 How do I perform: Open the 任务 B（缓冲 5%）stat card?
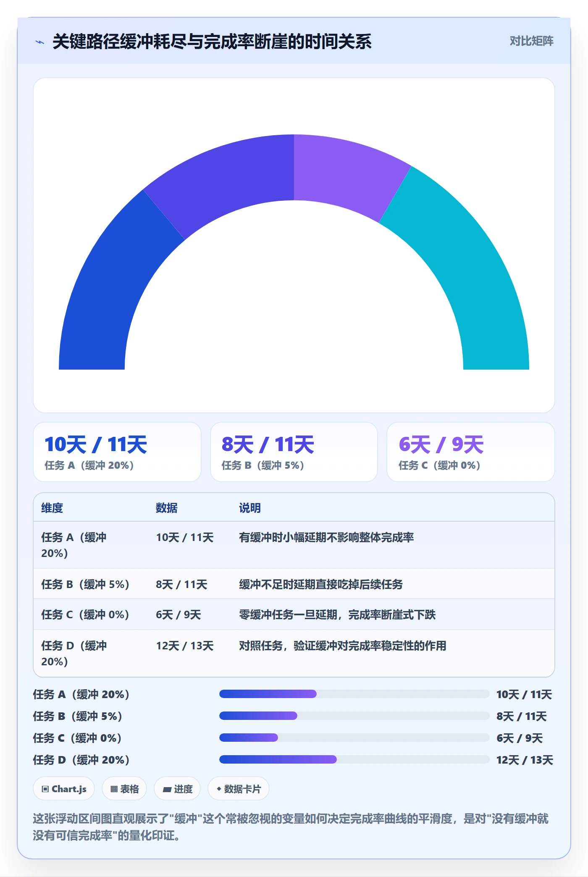click(294, 452)
